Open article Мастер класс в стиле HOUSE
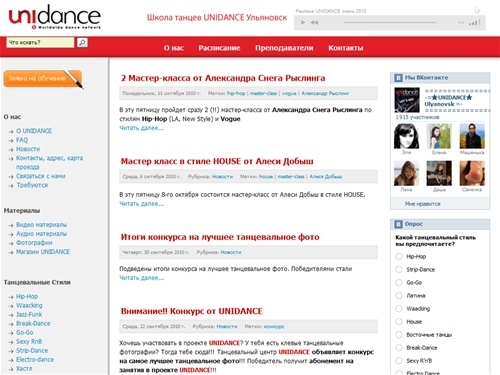The image size is (500, 375). click(217, 161)
